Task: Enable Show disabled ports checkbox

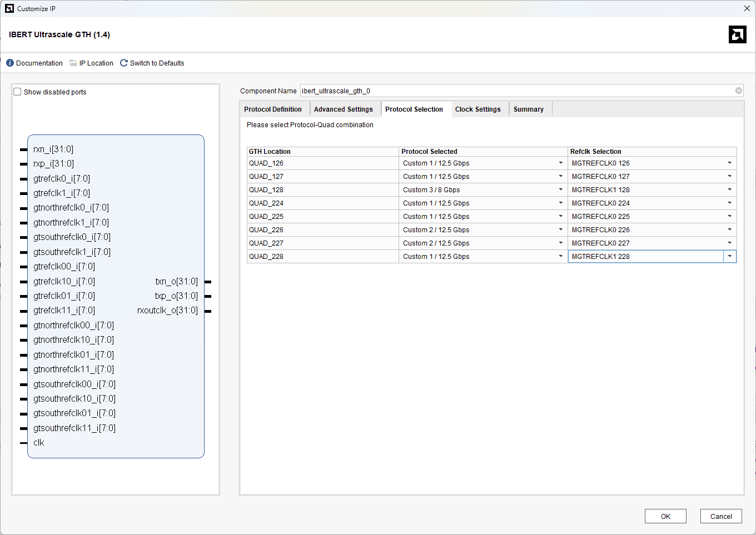Action: (x=18, y=92)
